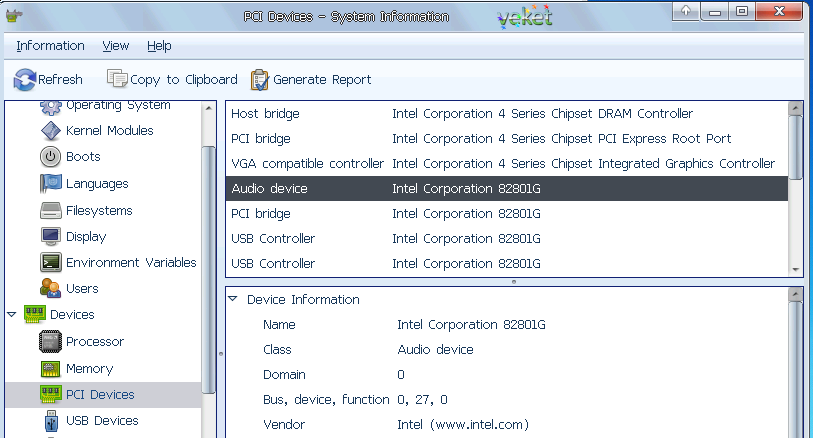Click the Name value Intel Corporation 82801G
The width and height of the screenshot is (813, 438).
coord(471,324)
